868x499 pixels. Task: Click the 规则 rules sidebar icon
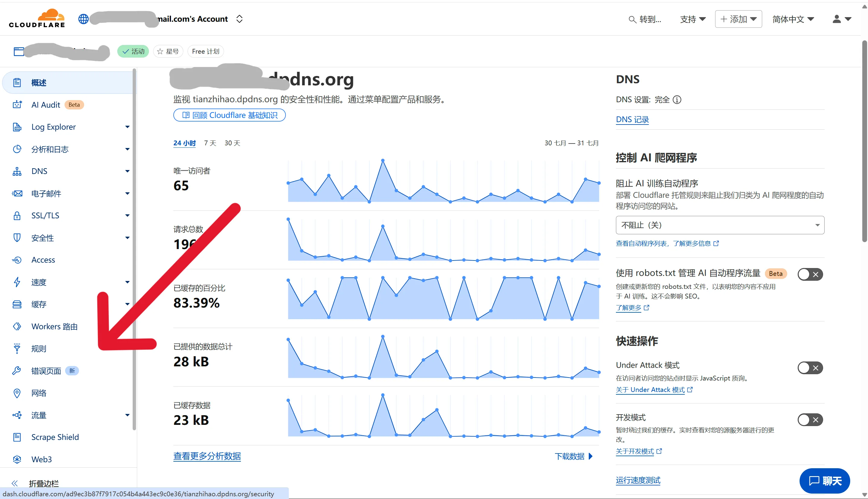tap(17, 349)
